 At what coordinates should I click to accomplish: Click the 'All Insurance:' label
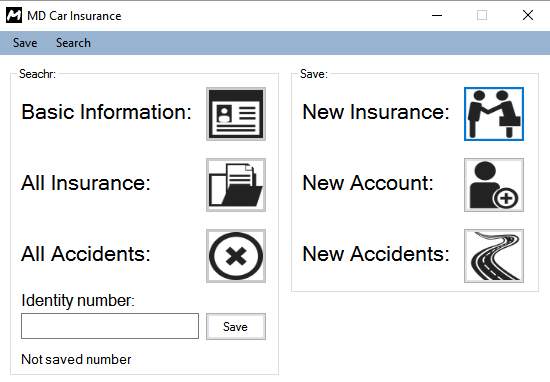coord(86,183)
